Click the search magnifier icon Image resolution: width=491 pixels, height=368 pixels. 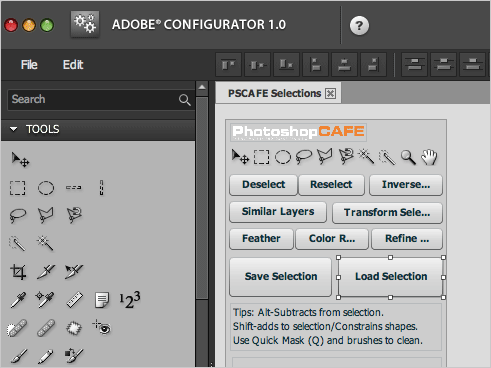tap(185, 100)
